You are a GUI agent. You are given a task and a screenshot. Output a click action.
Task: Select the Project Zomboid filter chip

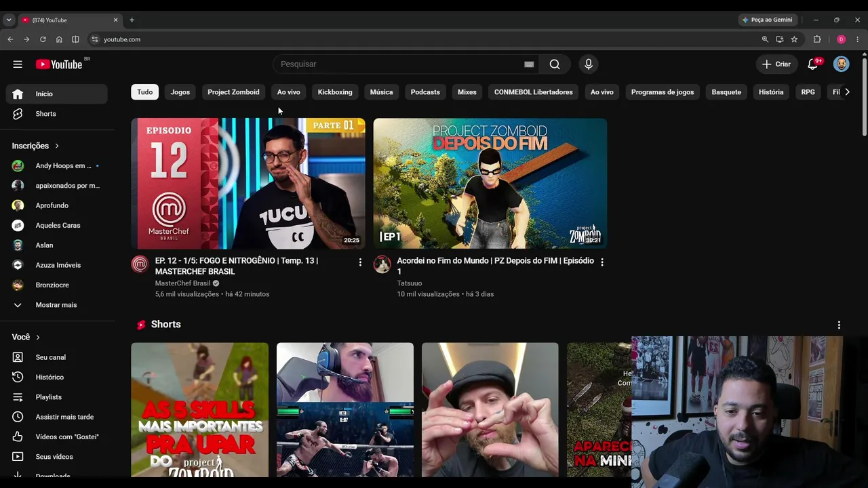233,92
